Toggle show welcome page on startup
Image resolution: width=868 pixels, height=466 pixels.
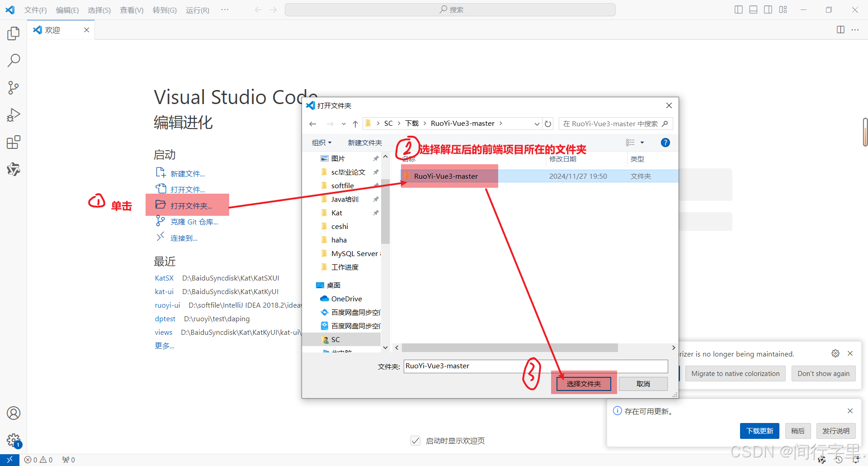pos(415,441)
